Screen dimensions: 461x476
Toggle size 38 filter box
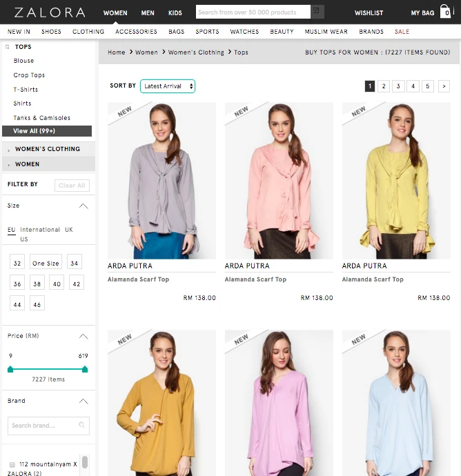[x=37, y=282]
